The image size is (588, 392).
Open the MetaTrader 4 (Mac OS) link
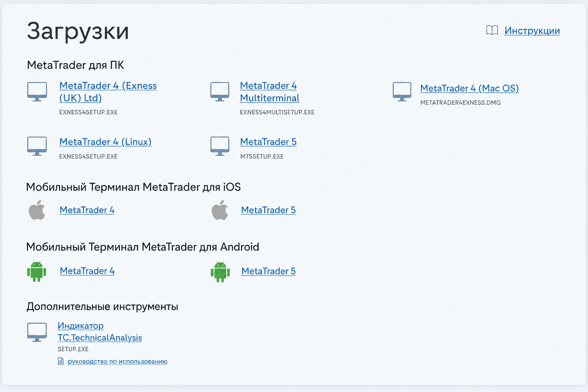point(469,88)
